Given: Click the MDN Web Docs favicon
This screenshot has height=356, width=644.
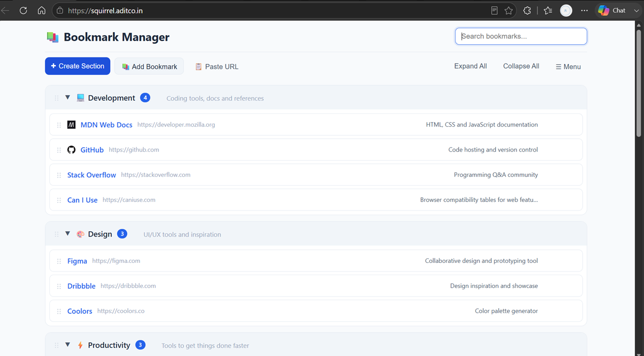Looking at the screenshot, I should [72, 125].
